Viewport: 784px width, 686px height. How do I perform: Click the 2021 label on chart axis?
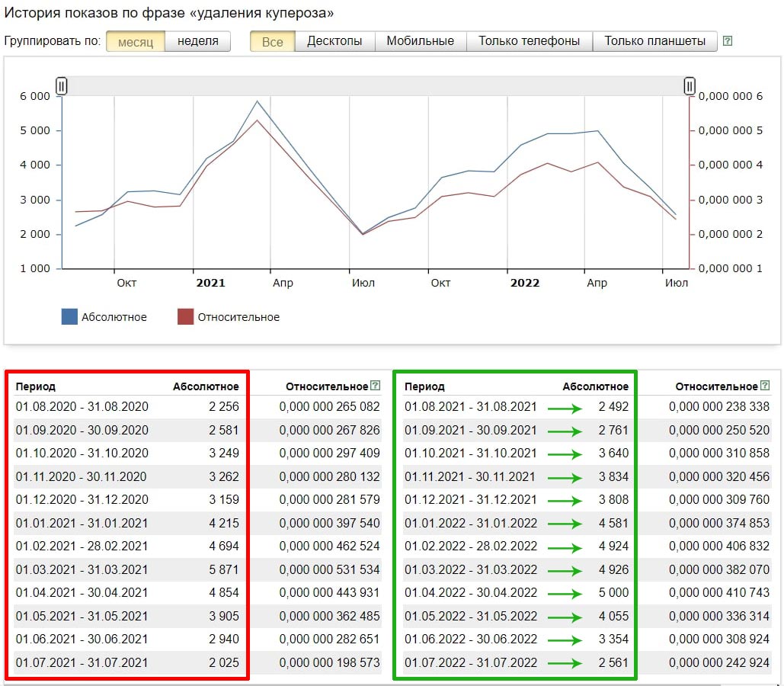[x=210, y=283]
